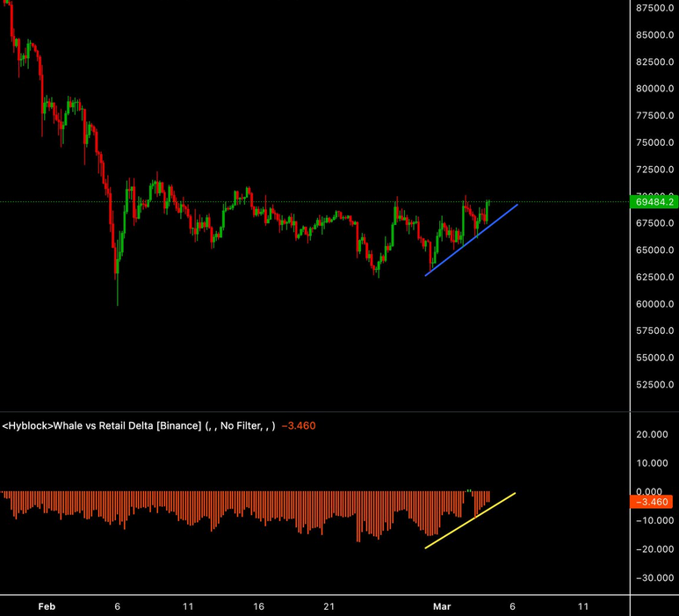679x616 pixels.
Task: Click the dotted current price line
Action: click(x=264, y=202)
